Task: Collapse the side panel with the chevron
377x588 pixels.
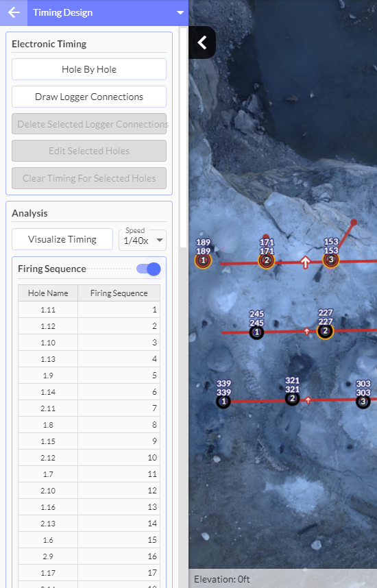Action: pos(202,42)
